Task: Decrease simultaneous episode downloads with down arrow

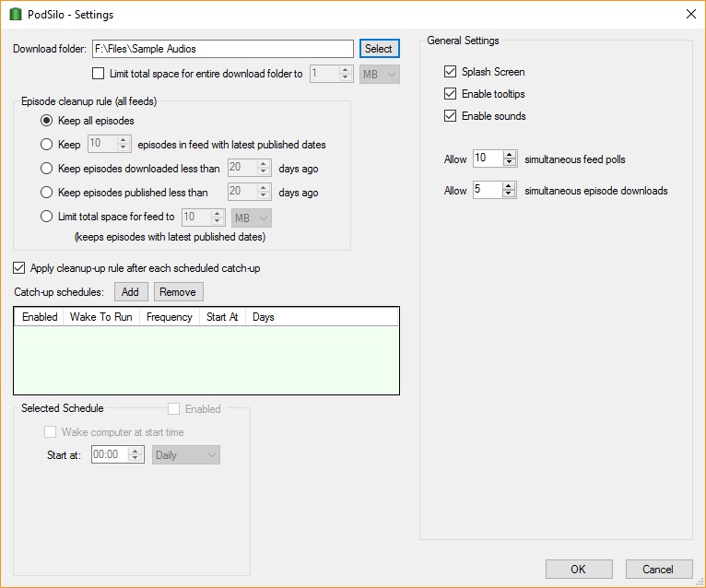Action: [x=510, y=194]
